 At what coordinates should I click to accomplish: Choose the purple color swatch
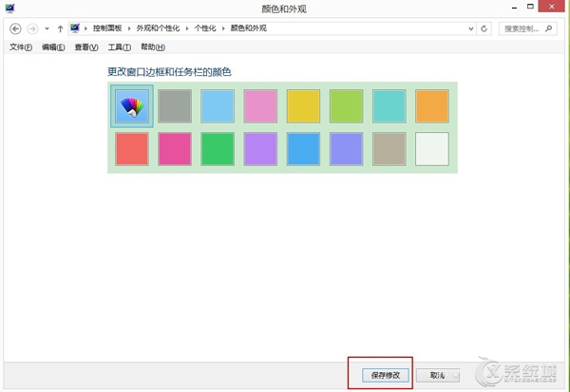(260, 149)
